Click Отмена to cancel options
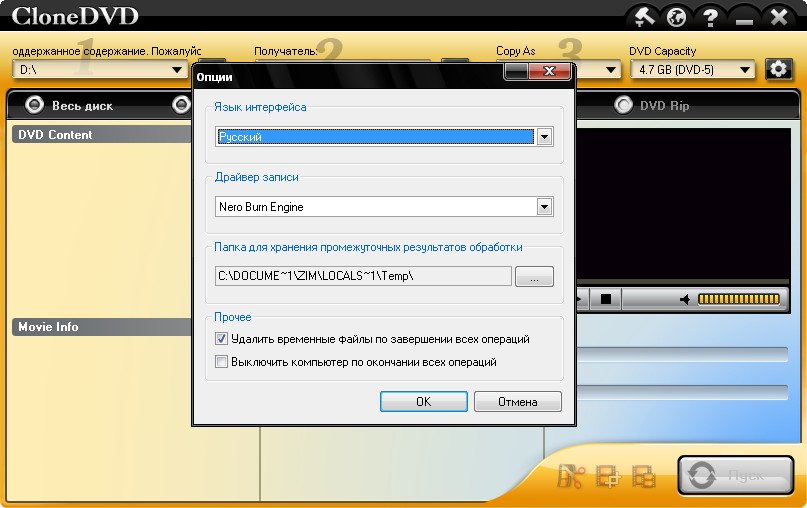The height and width of the screenshot is (508, 807). [x=517, y=401]
